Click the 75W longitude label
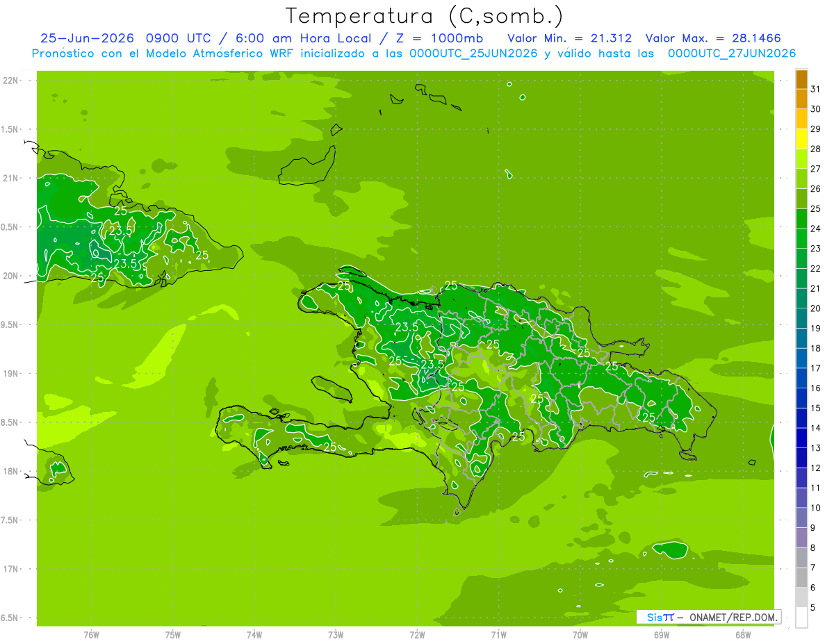The width and height of the screenshot is (834, 644). (172, 634)
